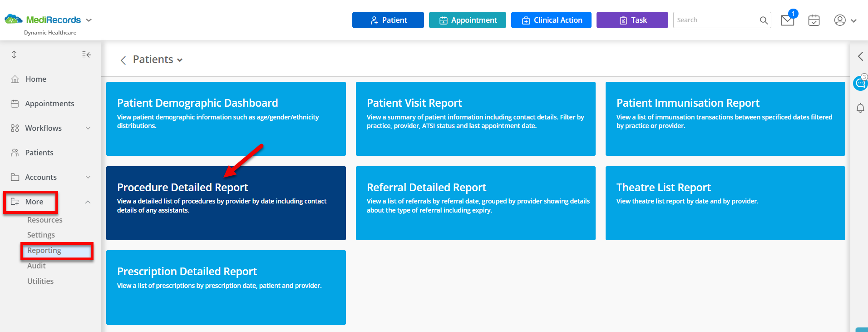This screenshot has height=332, width=868.
Task: Open the chat messages bubble icon
Action: click(x=860, y=83)
